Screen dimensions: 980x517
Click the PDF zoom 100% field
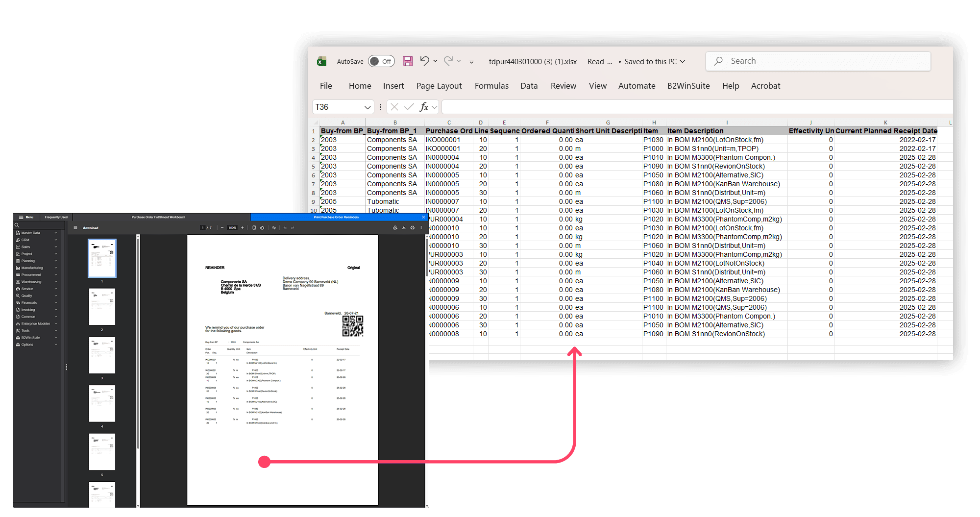232,228
